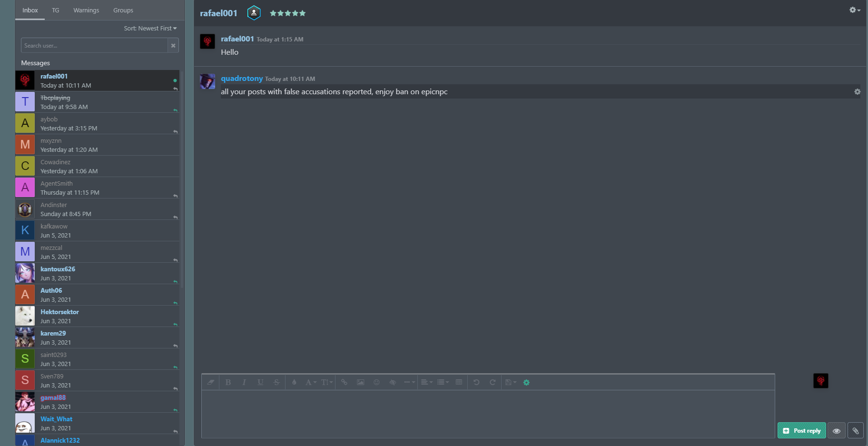Open aybob conversation in list

coord(97,123)
